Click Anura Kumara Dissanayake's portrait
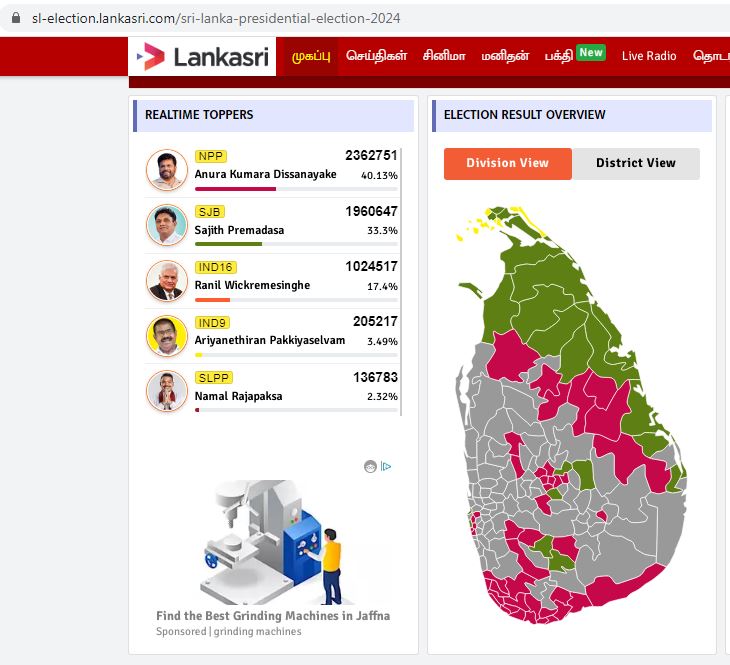Screen dimensions: 730x665 (x=167, y=170)
